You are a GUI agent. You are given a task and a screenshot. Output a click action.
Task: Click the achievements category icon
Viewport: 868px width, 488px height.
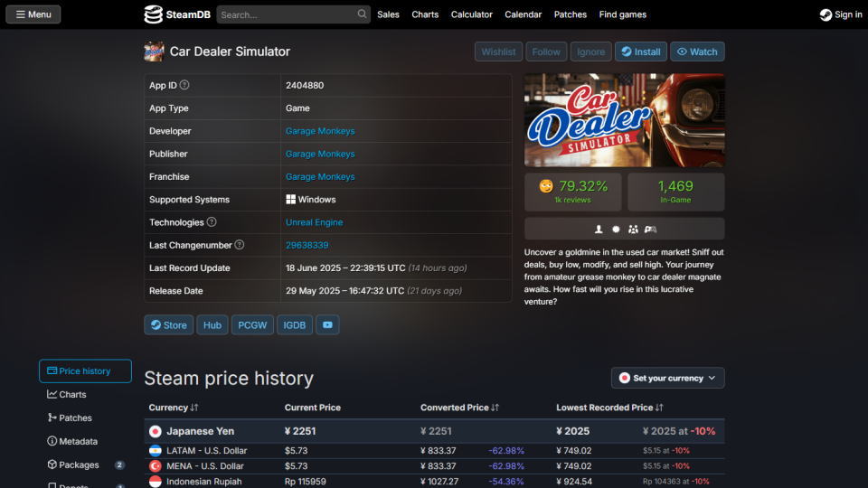click(616, 229)
